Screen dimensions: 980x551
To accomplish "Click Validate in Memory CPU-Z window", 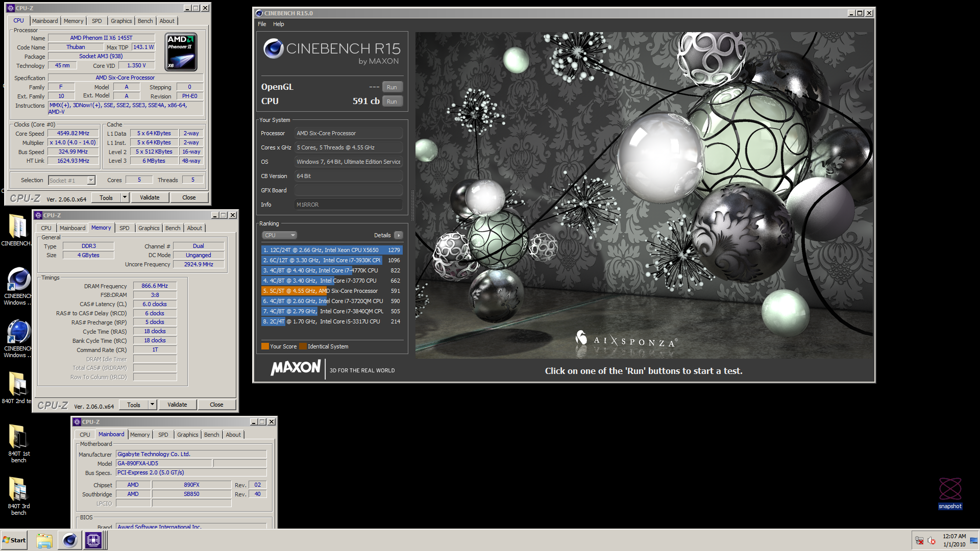I will click(x=177, y=405).
